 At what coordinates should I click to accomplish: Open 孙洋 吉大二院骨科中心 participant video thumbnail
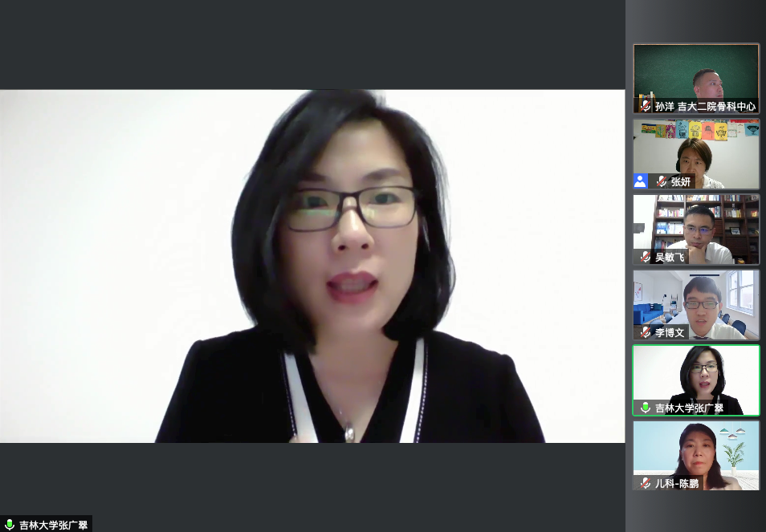(x=696, y=79)
